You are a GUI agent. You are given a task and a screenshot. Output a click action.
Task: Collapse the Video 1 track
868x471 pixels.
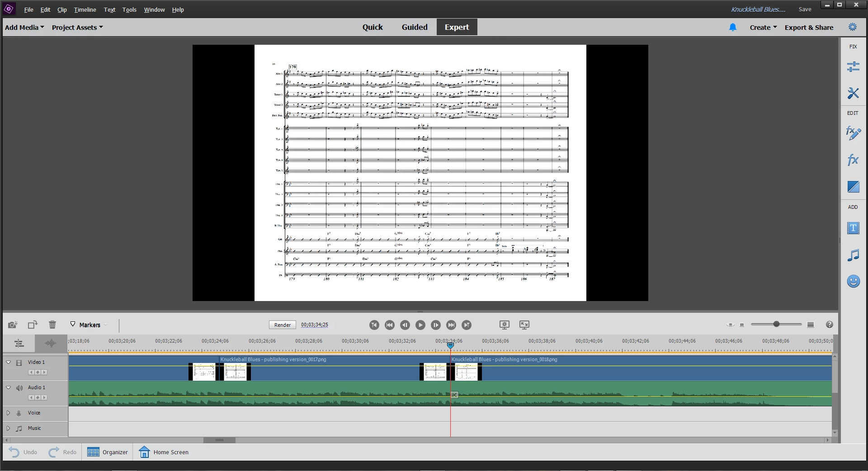(x=8, y=362)
